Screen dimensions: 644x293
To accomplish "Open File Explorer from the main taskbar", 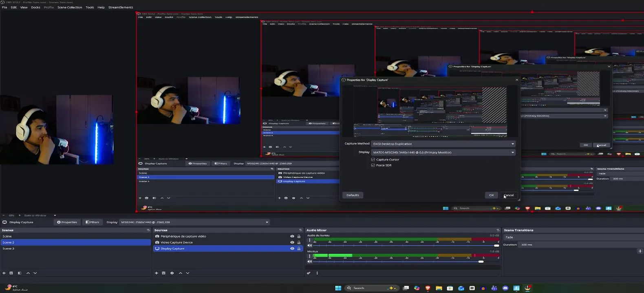I will (439, 288).
